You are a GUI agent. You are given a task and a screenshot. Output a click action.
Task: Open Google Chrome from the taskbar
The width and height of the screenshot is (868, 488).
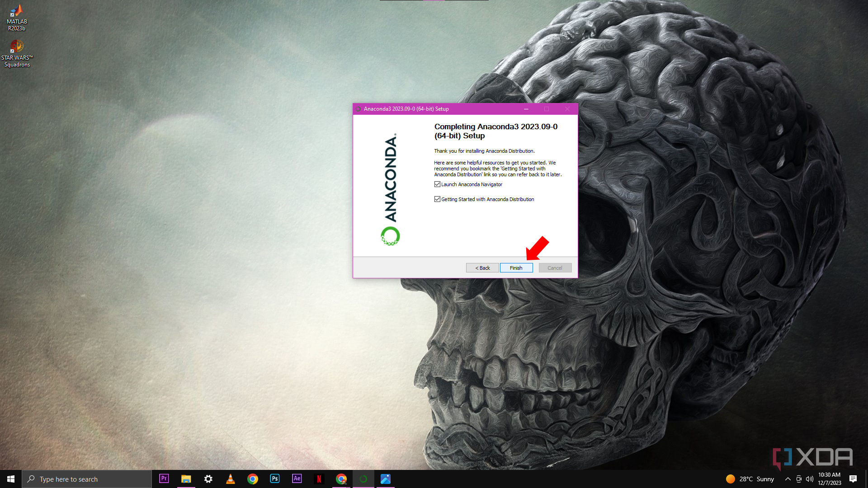(x=253, y=479)
